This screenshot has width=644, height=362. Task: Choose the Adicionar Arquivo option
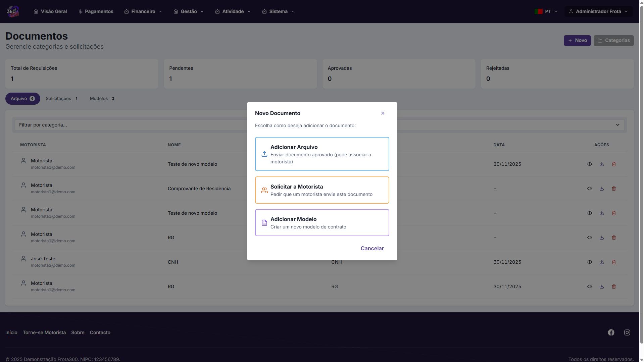322,154
